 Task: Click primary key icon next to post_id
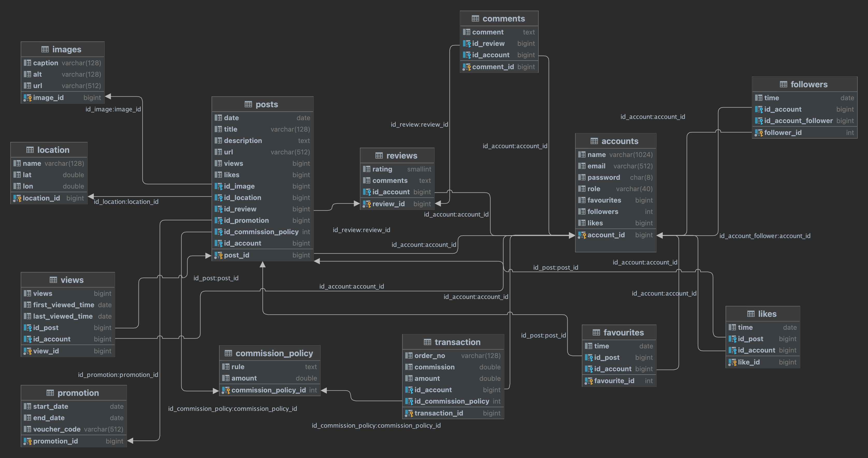pos(218,255)
